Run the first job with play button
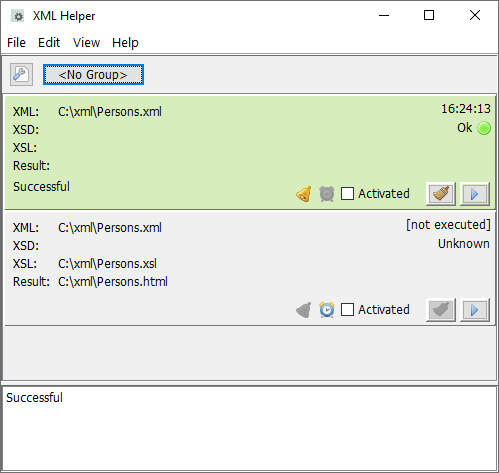Screen dimensions: 499x473 click(x=475, y=194)
